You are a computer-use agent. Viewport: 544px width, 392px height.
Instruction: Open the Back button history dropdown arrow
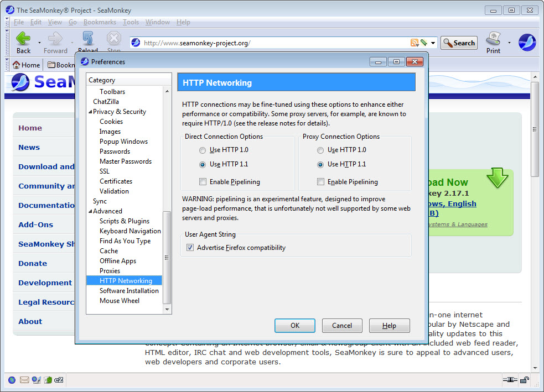pos(39,43)
